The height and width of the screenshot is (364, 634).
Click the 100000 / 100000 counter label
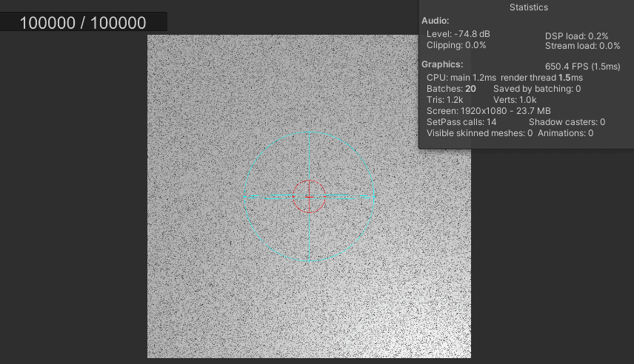click(x=83, y=23)
